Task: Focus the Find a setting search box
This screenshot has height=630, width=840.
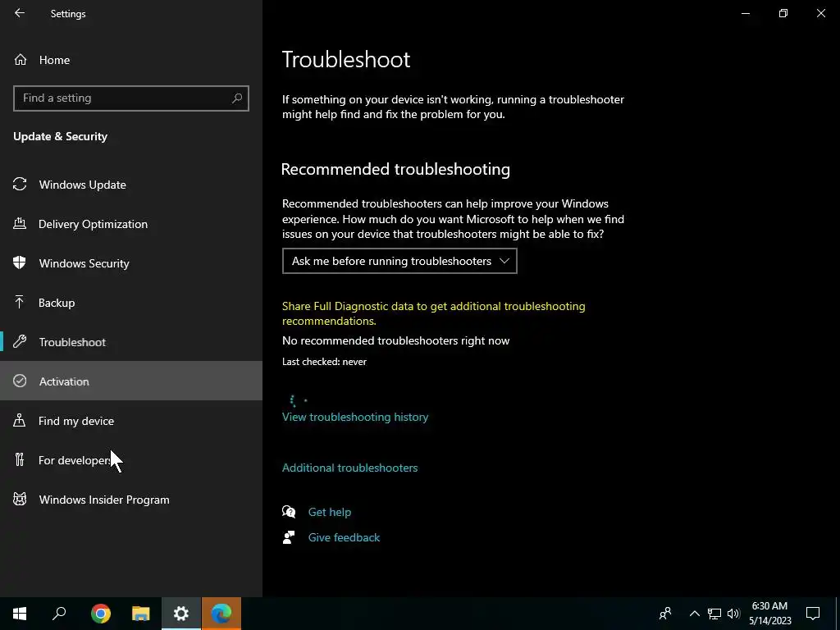Action: [x=131, y=98]
